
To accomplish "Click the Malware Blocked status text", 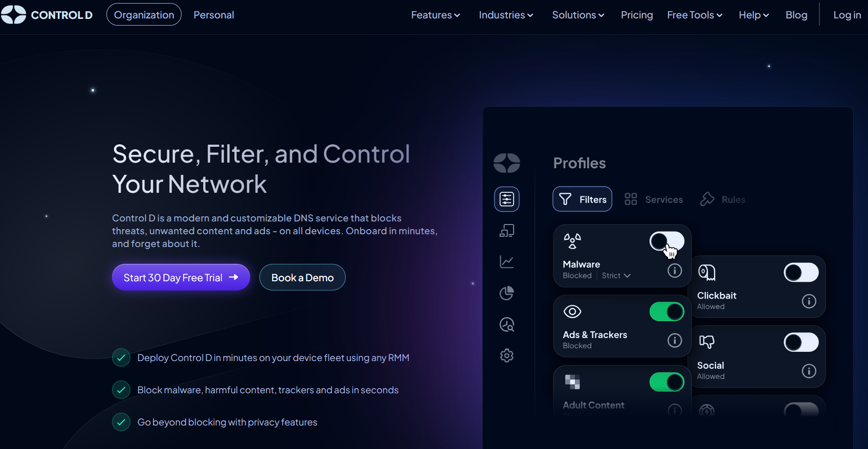I will click(x=577, y=276).
